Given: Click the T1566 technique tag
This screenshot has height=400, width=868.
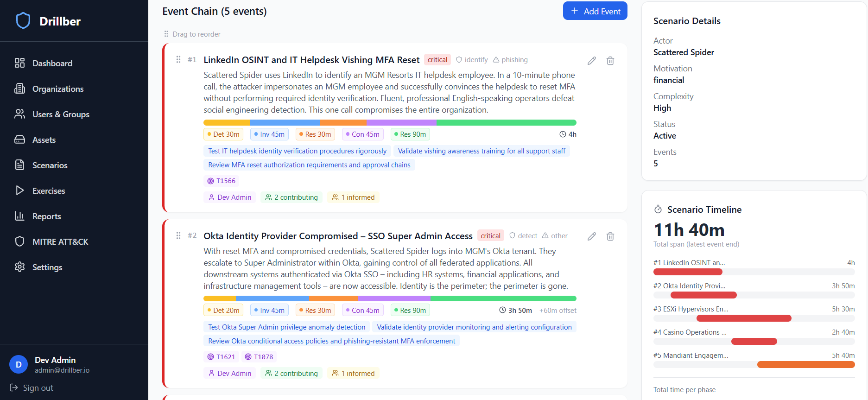Looking at the screenshot, I should pos(222,181).
